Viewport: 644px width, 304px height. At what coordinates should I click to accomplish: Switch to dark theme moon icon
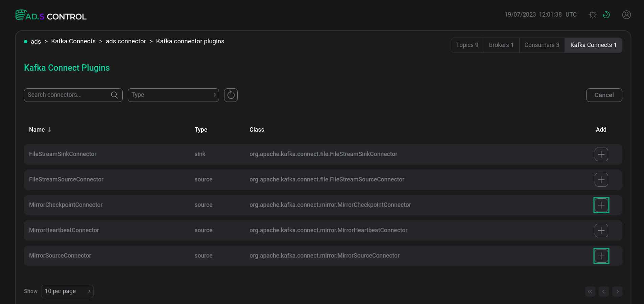(x=606, y=15)
